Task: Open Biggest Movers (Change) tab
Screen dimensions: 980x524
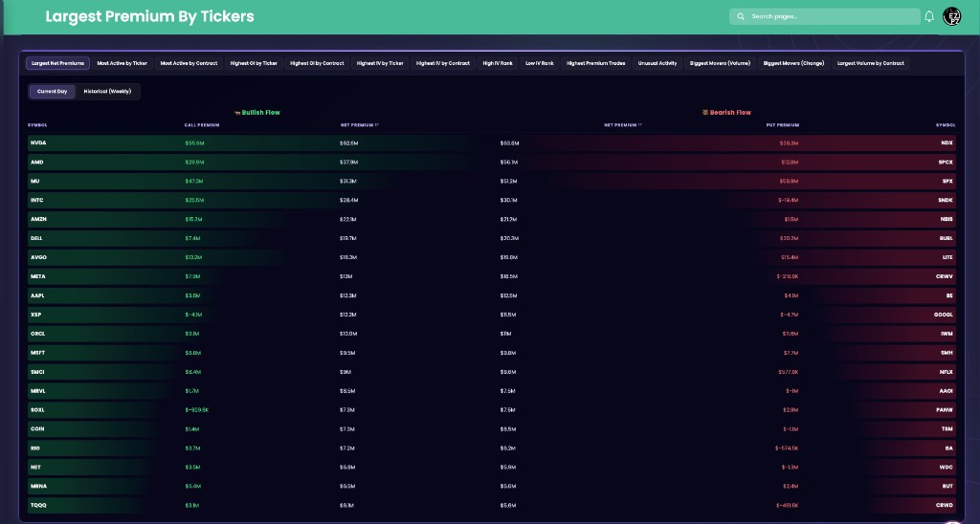Action: (x=793, y=63)
